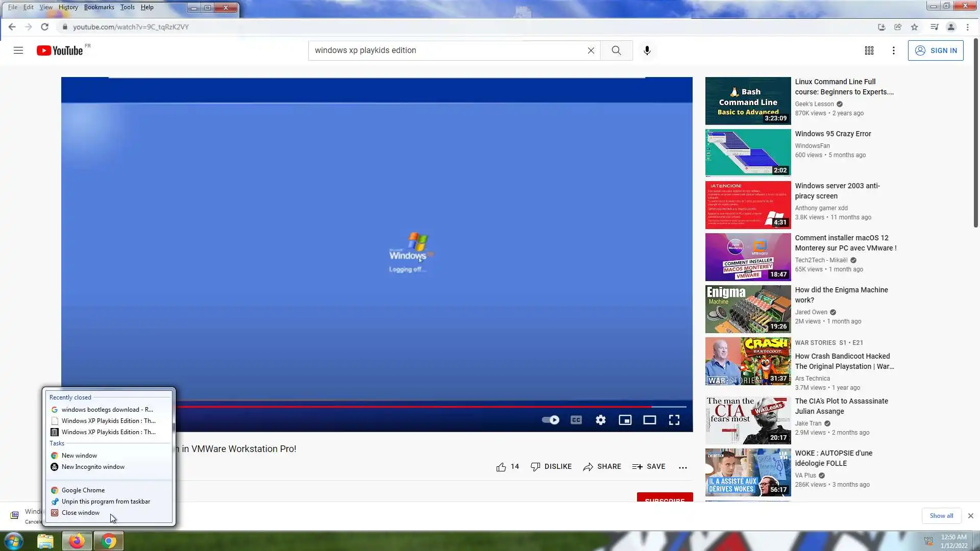Open Windows 95 Crazy Error thumbnail

748,153
